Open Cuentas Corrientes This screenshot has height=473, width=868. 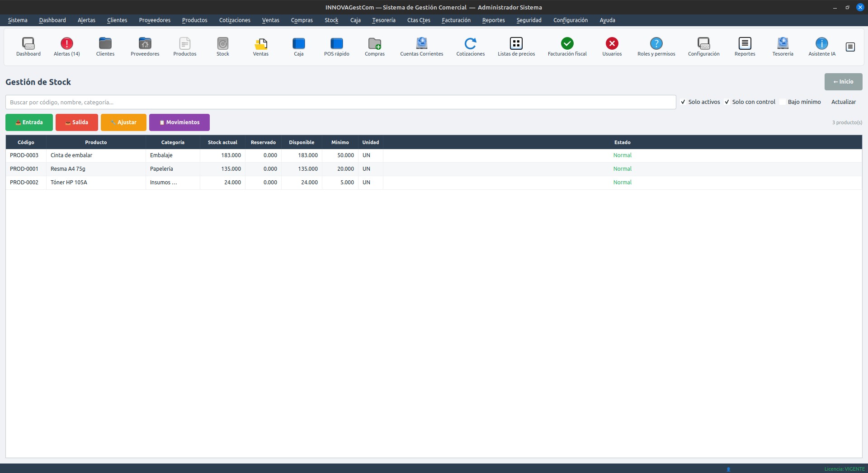pos(421,47)
